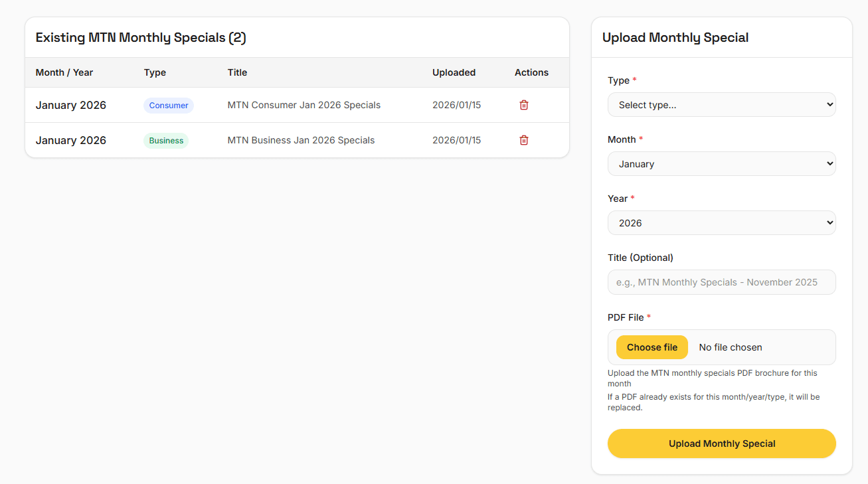Click the Month / Year column header

64,72
